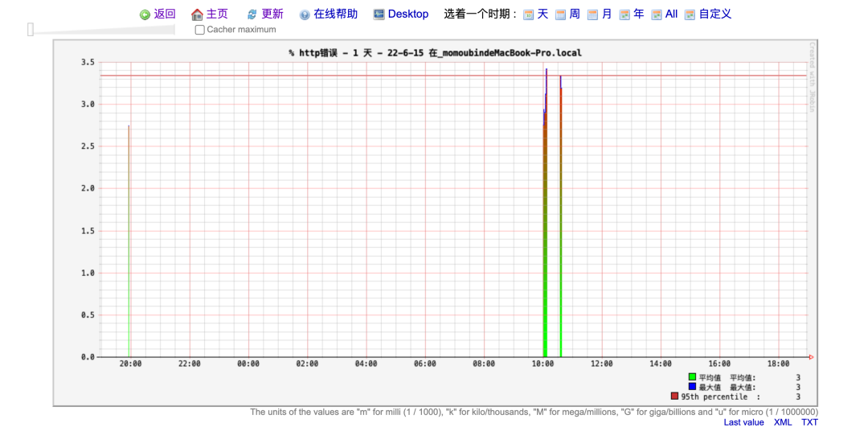Screen dimensions: 868x448
Task: Open the Last value link
Action: [x=743, y=422]
